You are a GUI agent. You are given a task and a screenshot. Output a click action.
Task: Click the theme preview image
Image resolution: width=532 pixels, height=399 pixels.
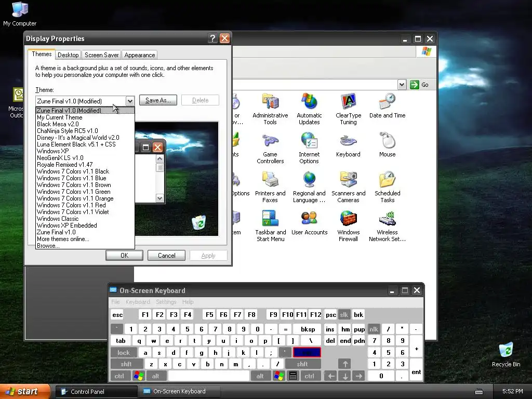point(177,179)
